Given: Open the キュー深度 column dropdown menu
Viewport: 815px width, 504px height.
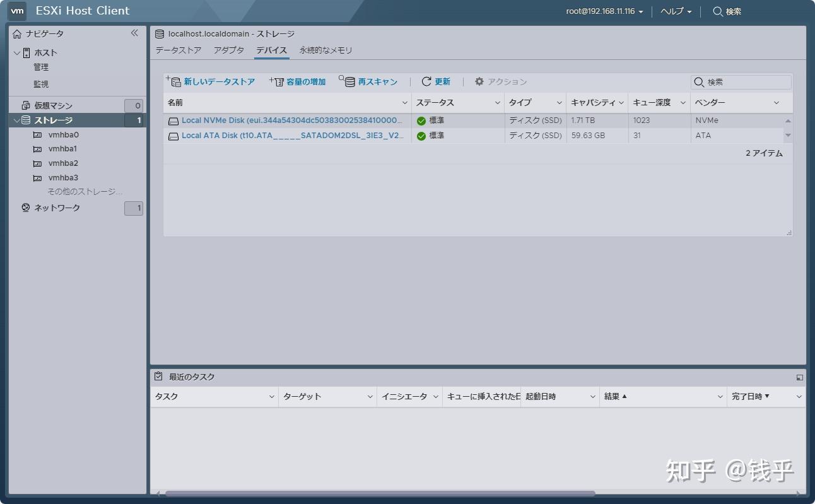Looking at the screenshot, I should point(683,103).
